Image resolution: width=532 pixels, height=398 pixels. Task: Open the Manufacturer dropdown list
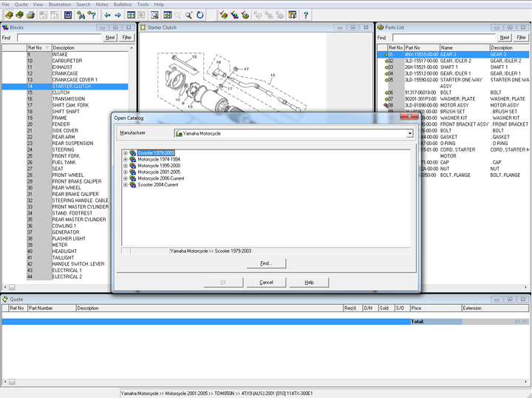tap(410, 133)
